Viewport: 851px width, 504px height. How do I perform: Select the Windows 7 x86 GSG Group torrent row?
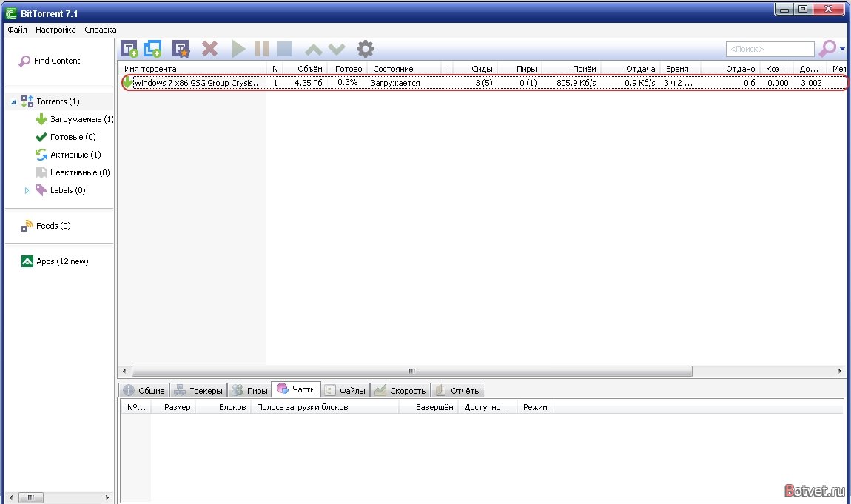pyautogui.click(x=483, y=83)
